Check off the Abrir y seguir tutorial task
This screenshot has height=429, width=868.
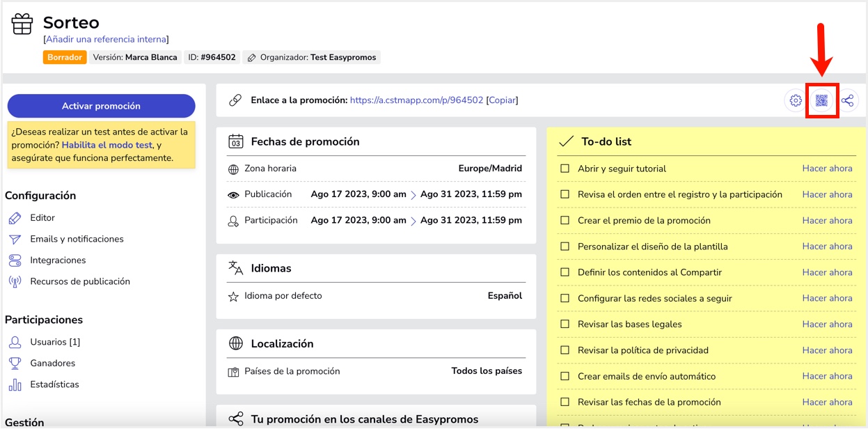[565, 168]
